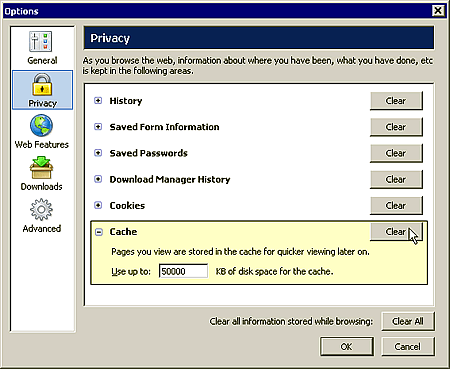
Task: Expand the Saved Form Information section
Action: (98, 127)
